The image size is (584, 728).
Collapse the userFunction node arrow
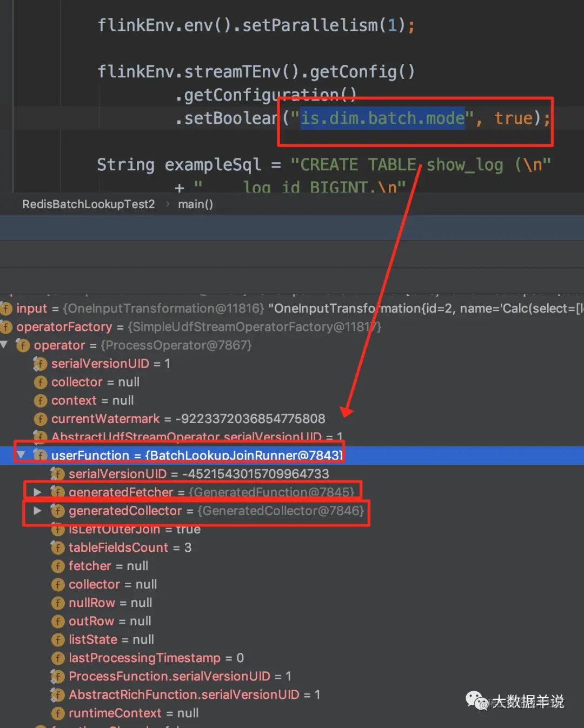21,455
